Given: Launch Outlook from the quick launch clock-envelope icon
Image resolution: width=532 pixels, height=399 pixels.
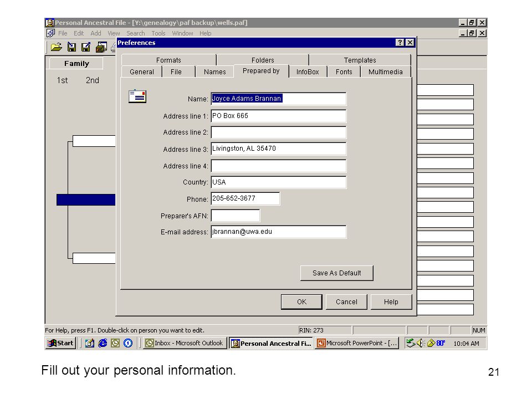Looking at the screenshot, I should [115, 343].
